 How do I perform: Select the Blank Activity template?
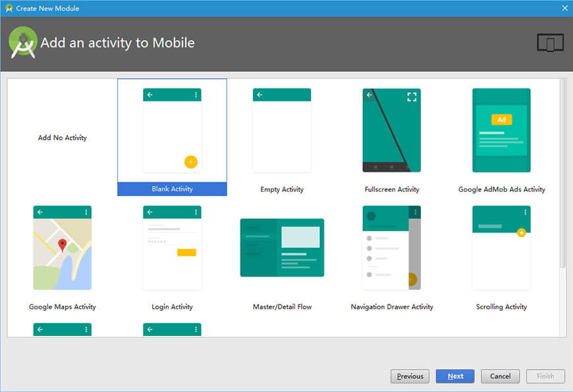[x=172, y=132]
